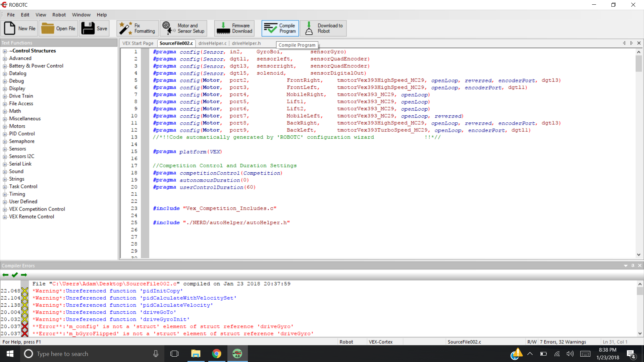Click the green checkmark in Compiler Errors
Screen dimensions: 644x362
click(14, 275)
